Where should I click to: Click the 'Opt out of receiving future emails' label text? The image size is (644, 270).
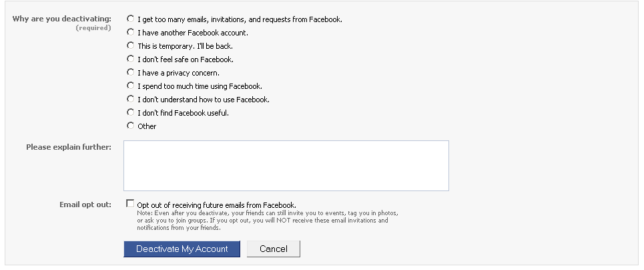216,205
